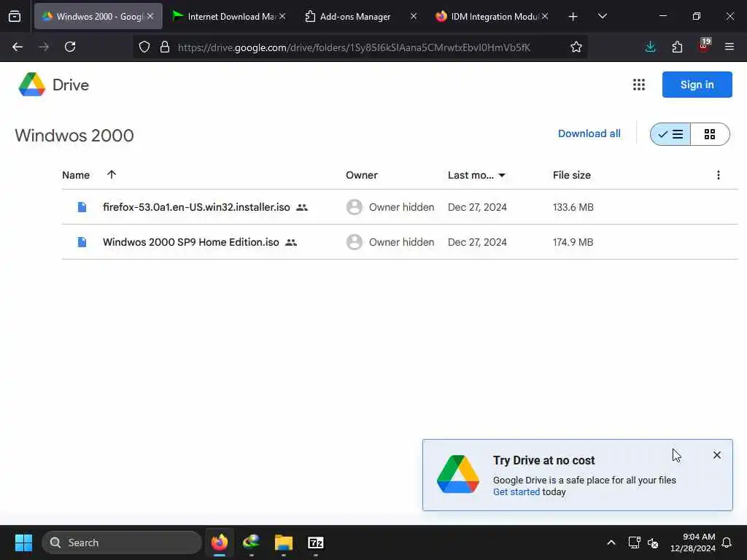Select firefox-53.0a1.en-US.win32.installer.iso file
Image resolution: width=747 pixels, height=560 pixels.
[196, 207]
